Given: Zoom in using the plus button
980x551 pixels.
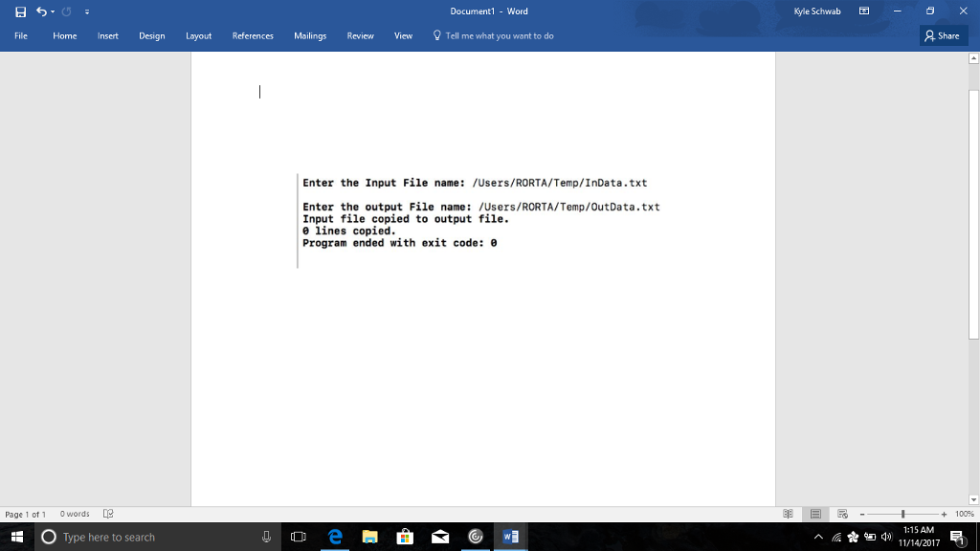Looking at the screenshot, I should coord(945,514).
